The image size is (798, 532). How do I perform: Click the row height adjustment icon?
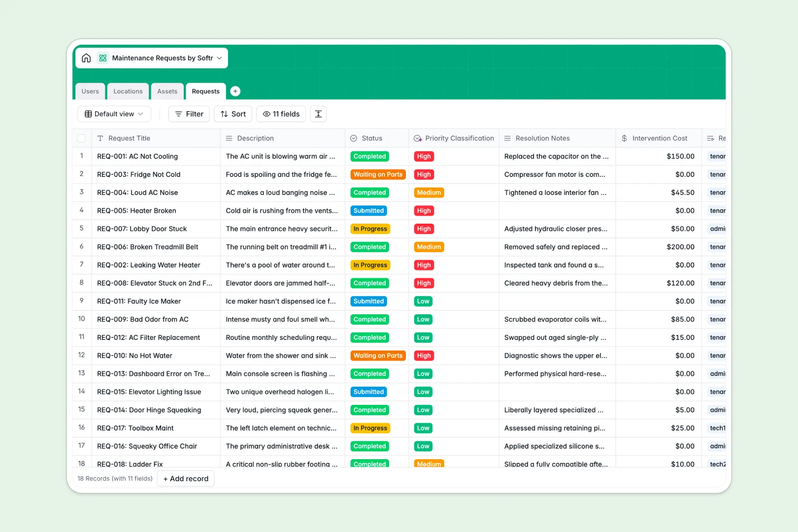[318, 114]
